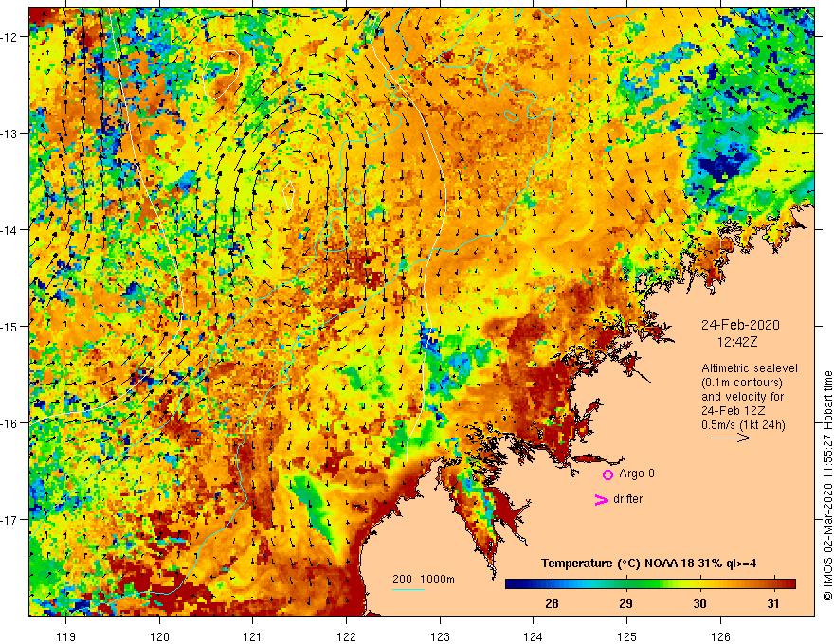Click longitude label 123 on bottom axis
The image size is (834, 644).
pyautogui.click(x=440, y=636)
